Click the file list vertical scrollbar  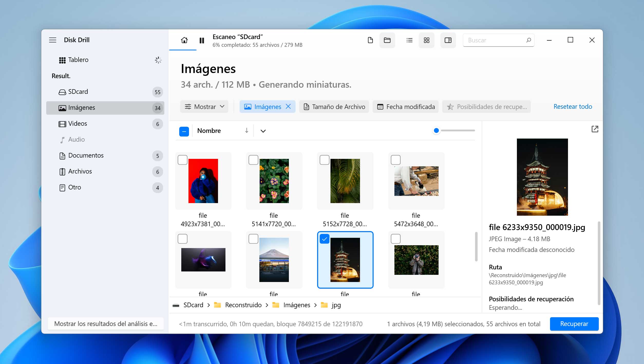click(476, 247)
